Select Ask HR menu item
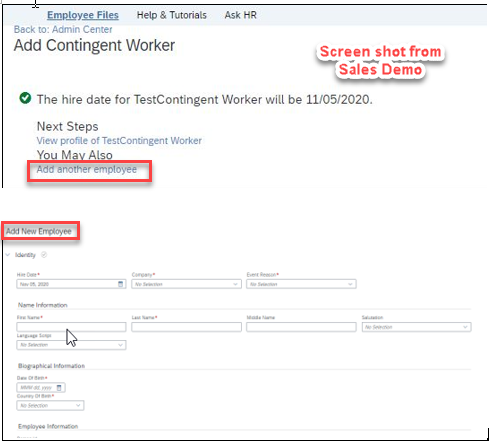495x442 pixels. (240, 15)
